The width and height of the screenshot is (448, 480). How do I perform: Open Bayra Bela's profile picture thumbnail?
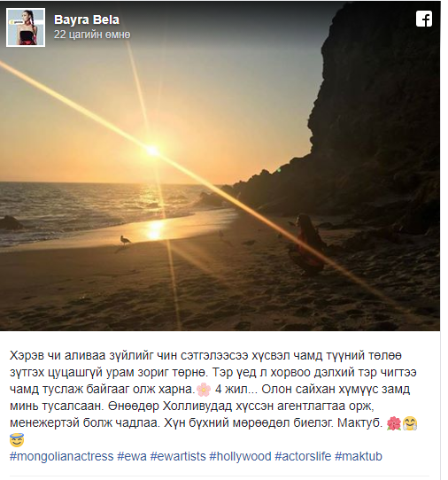tap(26, 27)
